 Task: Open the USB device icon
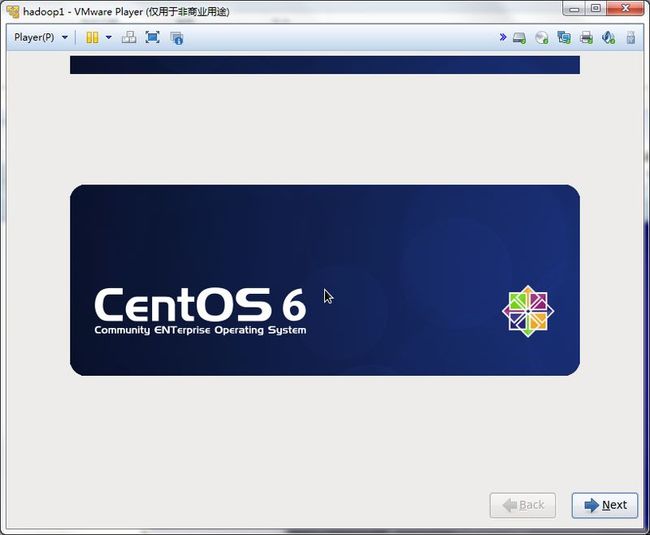[x=631, y=38]
